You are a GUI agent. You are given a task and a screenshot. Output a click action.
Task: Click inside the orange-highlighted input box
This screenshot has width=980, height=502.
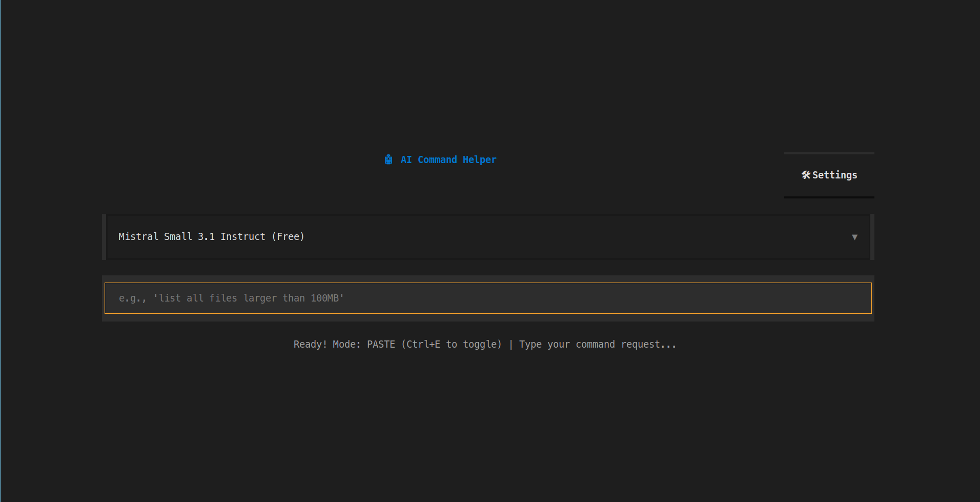coord(487,298)
